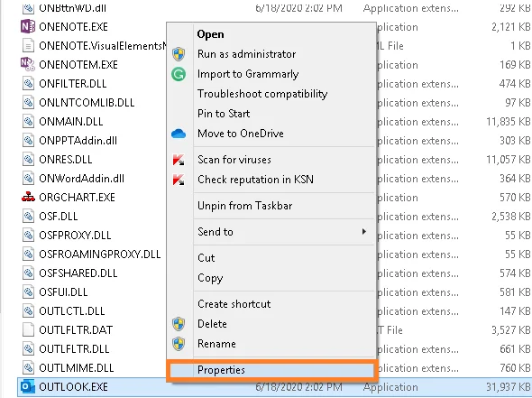Click the file icon for ONMAIN.DLL
The width and height of the screenshot is (532, 398).
tap(28, 122)
